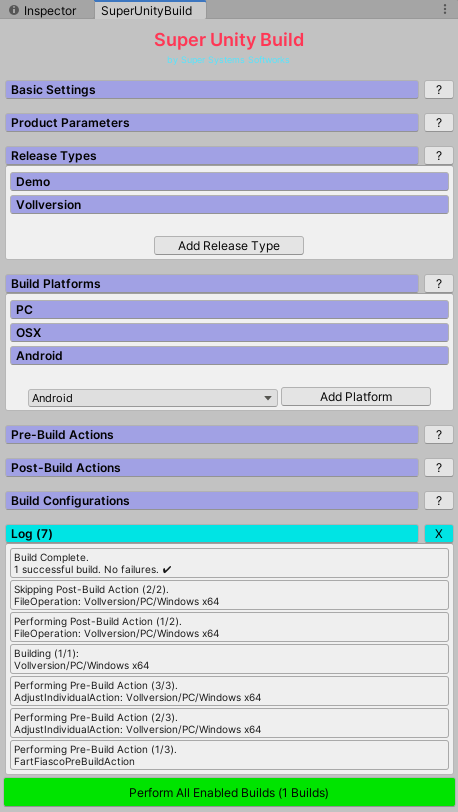Collapse the Release Types section
The width and height of the screenshot is (458, 812).
tap(212, 156)
